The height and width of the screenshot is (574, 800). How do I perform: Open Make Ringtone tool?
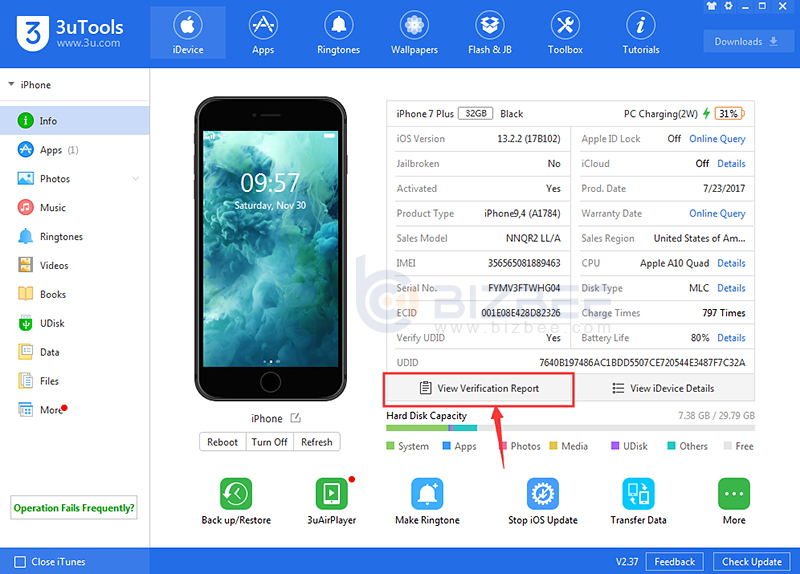(428, 502)
